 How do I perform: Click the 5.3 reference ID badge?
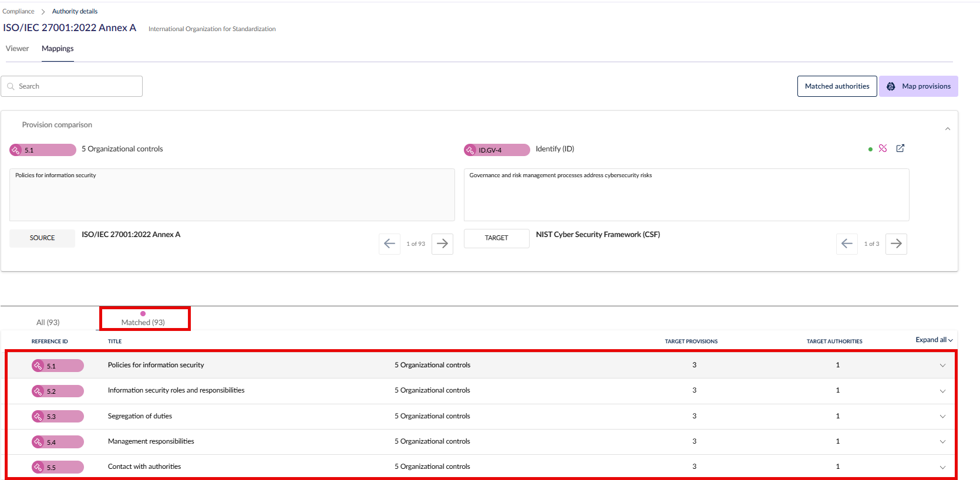click(x=58, y=417)
